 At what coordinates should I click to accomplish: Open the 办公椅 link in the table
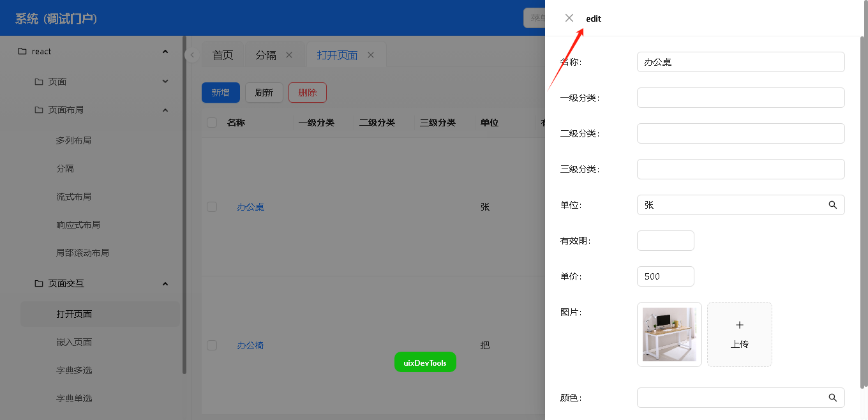(251, 345)
